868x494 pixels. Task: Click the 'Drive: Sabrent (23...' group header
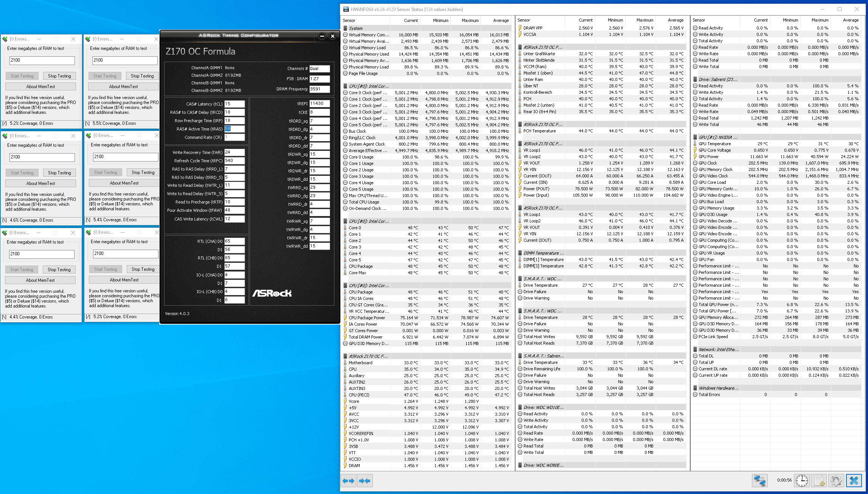tap(776, 79)
